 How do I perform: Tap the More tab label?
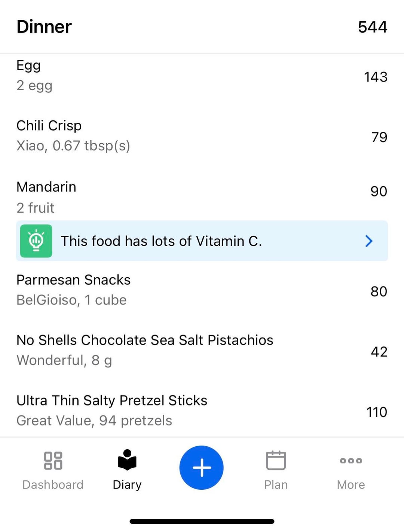click(x=351, y=485)
